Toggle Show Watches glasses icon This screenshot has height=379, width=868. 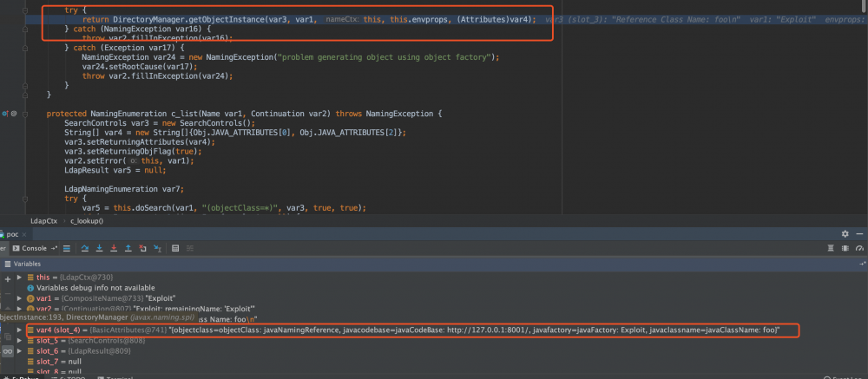tap(8, 350)
